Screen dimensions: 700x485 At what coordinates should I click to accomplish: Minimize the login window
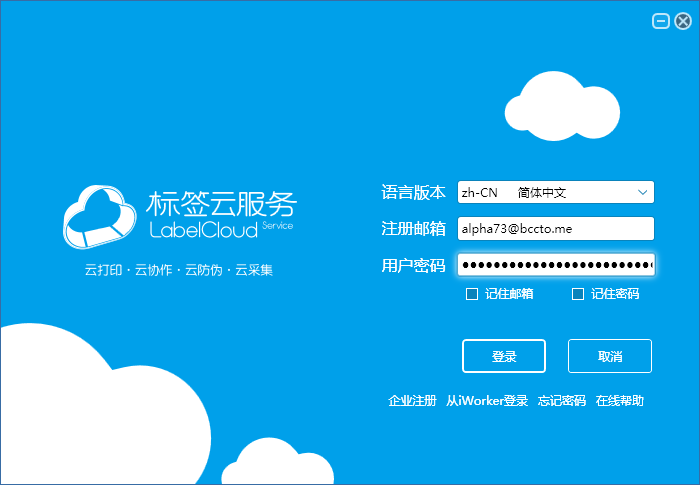(661, 21)
